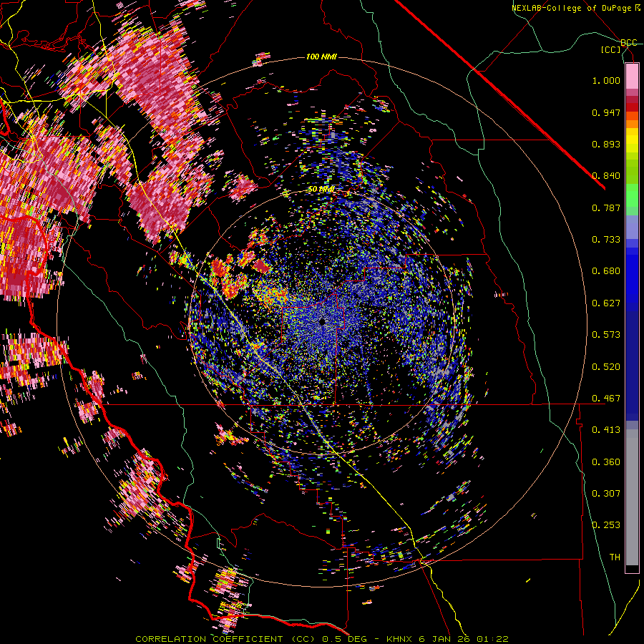Click the KHNX radar site identifier
This screenshot has height=644, width=644.
401,639
